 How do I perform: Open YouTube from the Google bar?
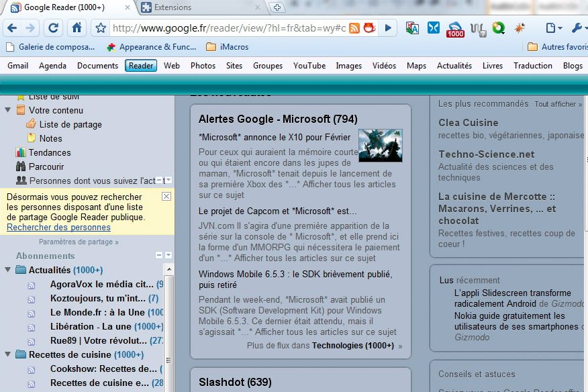click(309, 66)
